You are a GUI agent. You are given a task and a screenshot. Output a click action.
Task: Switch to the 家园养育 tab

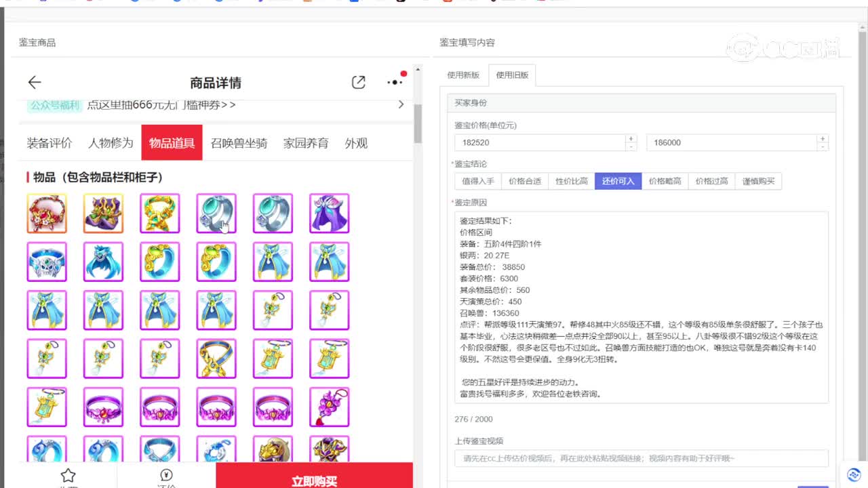point(306,143)
